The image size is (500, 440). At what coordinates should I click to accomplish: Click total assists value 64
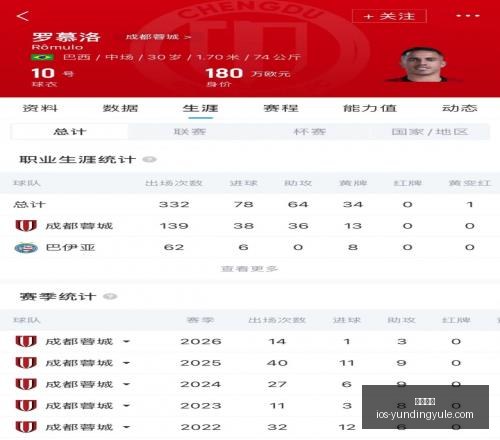point(298,204)
